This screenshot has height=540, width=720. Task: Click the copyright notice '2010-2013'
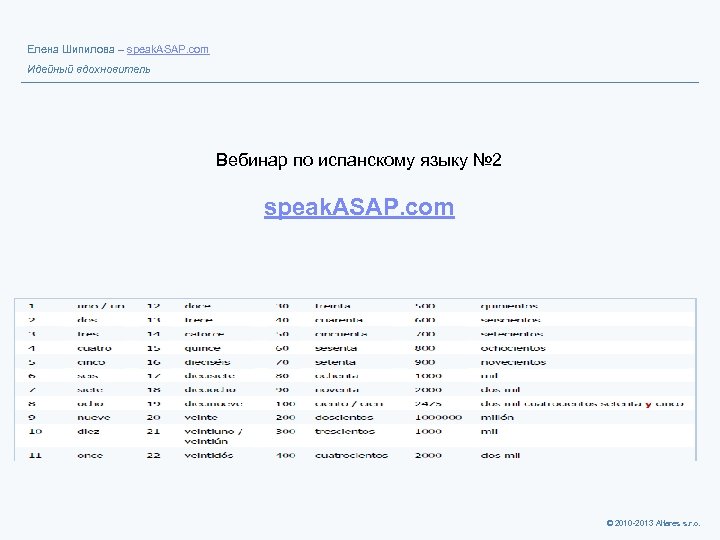[x=634, y=523]
